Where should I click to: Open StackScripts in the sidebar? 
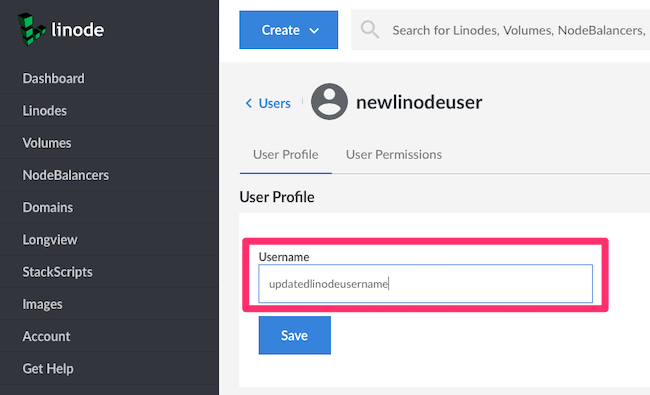coord(58,272)
